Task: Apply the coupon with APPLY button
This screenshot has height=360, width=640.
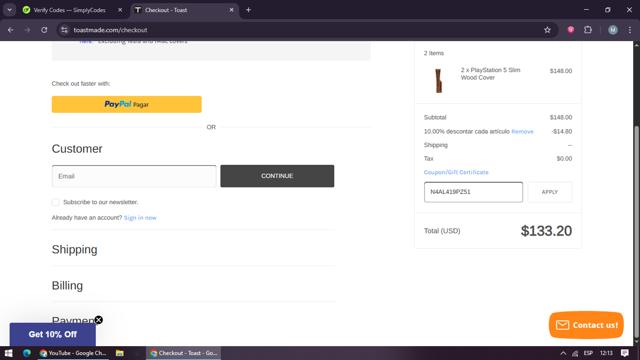Action: tap(550, 192)
